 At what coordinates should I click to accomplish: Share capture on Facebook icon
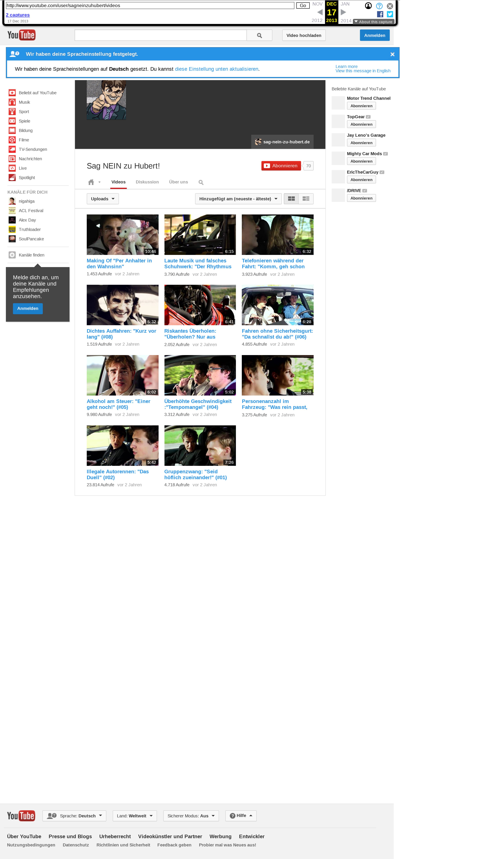pos(380,14)
